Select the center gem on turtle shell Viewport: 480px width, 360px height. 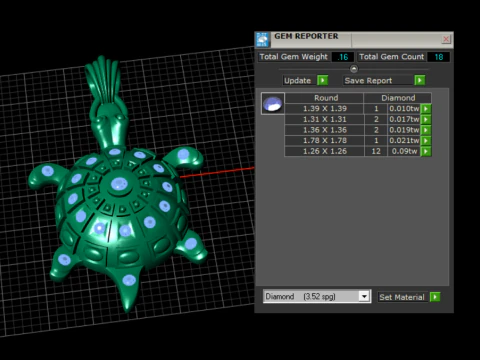119,184
